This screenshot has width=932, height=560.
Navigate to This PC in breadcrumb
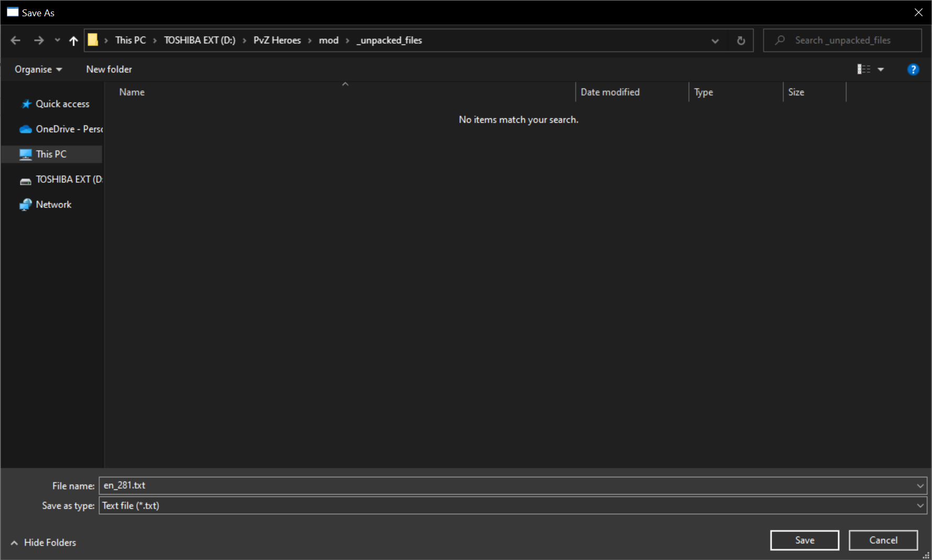pos(131,40)
